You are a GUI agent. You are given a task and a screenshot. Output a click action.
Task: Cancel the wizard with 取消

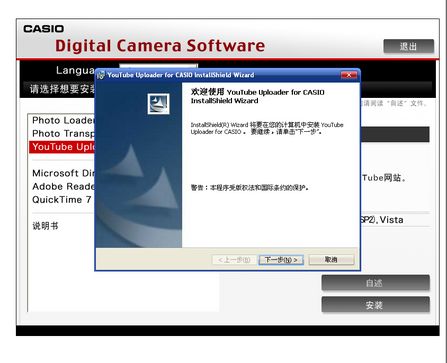331,260
